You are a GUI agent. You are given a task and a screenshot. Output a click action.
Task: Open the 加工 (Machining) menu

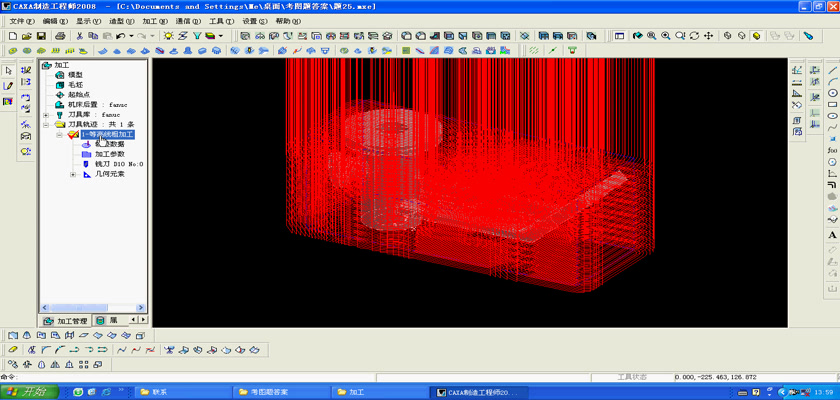pos(155,21)
